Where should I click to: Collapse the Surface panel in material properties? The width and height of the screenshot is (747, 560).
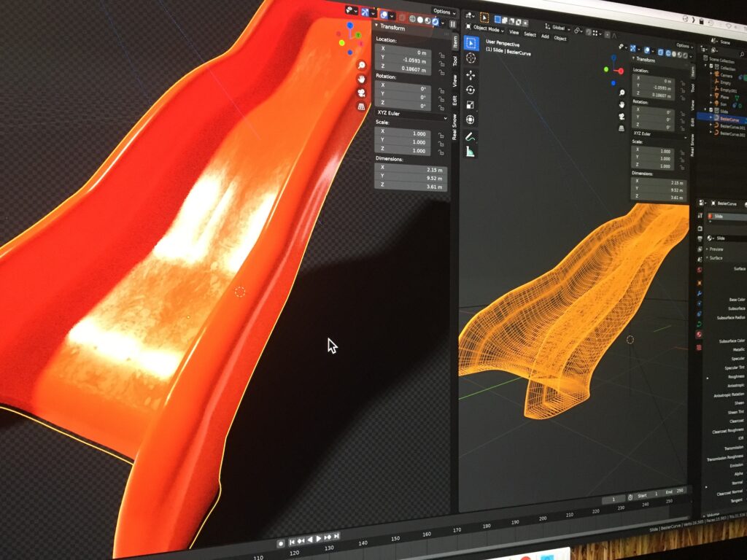click(x=715, y=257)
